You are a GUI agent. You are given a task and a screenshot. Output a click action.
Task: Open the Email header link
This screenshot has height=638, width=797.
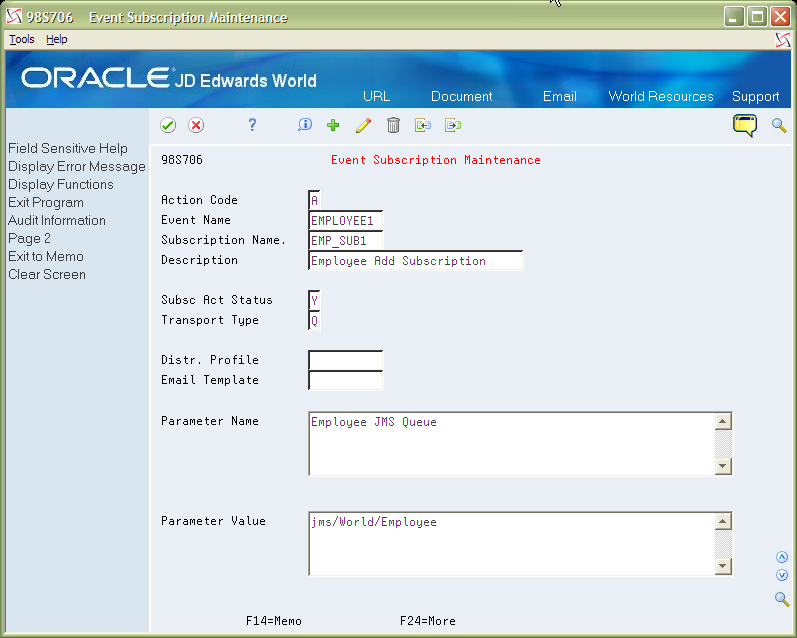click(x=560, y=96)
